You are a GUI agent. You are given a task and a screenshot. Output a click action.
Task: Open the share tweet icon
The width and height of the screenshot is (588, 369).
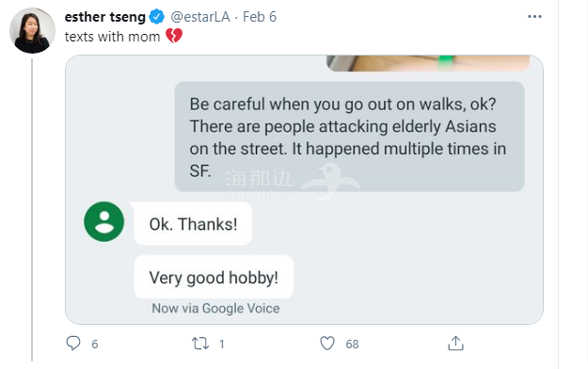pyautogui.click(x=455, y=343)
